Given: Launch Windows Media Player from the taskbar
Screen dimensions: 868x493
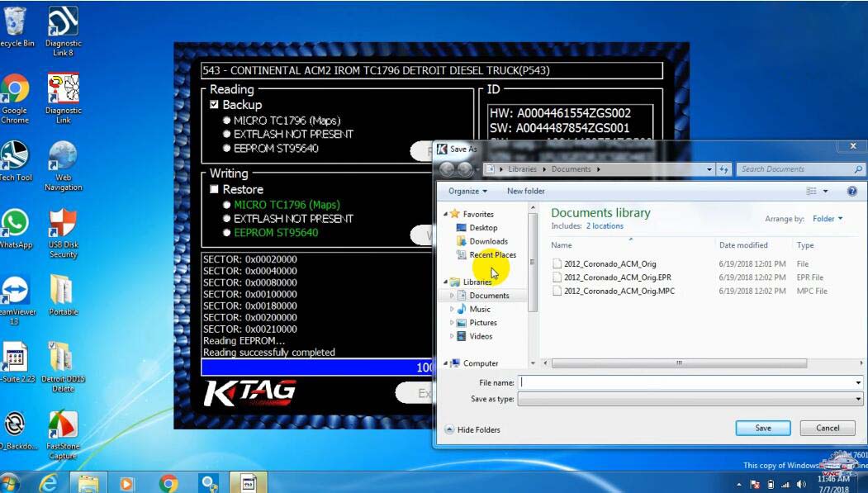Looking at the screenshot, I should [x=126, y=483].
